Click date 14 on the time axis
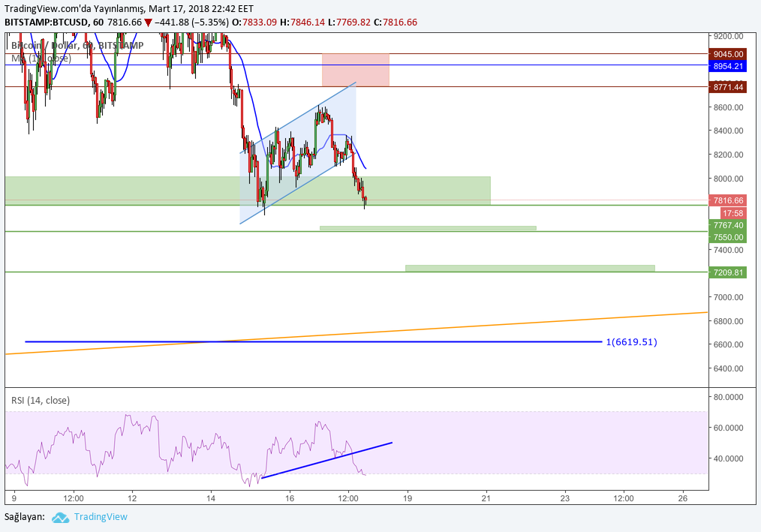 [211, 498]
